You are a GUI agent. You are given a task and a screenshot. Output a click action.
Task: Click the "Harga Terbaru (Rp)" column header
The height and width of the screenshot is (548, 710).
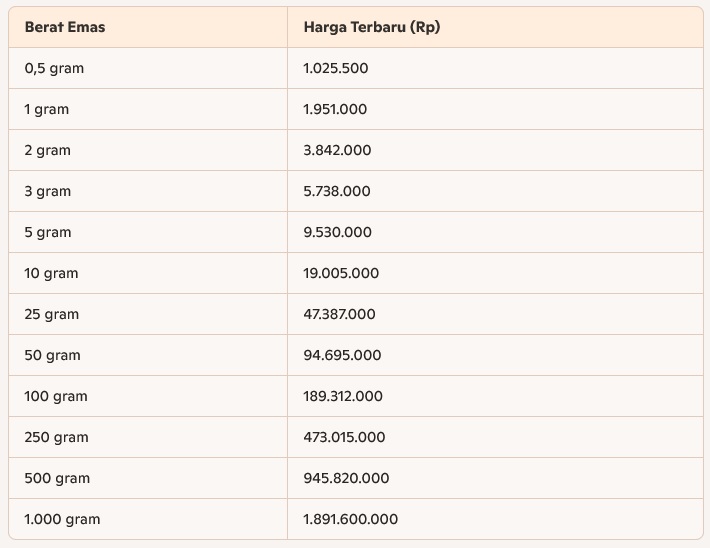(x=371, y=27)
